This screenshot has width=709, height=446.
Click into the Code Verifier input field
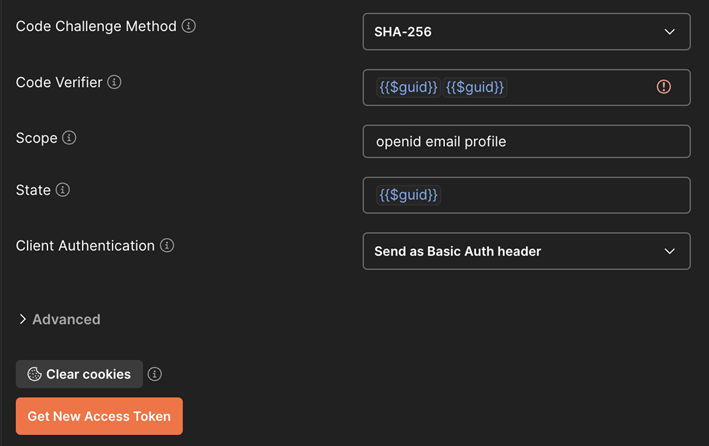click(x=580, y=87)
